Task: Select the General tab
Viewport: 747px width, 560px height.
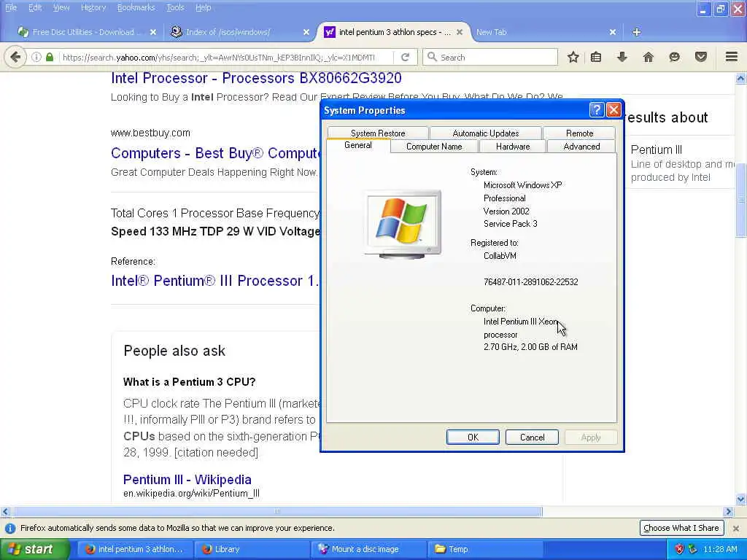Action: (357, 145)
